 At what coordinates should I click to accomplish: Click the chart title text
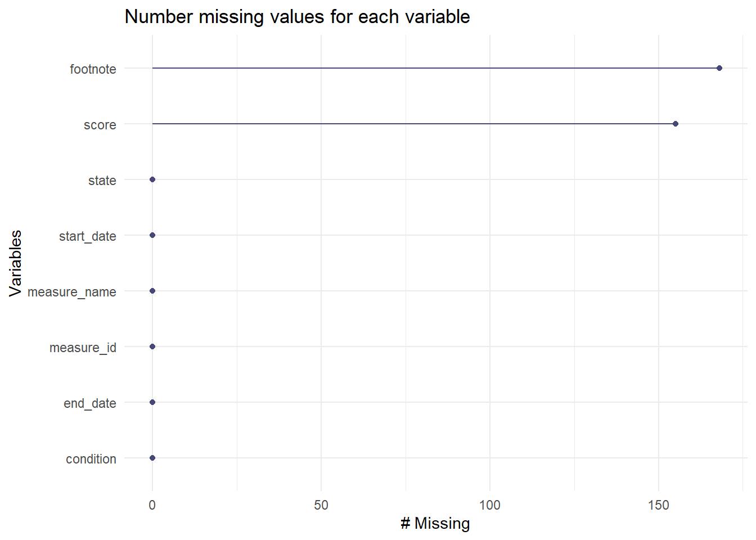297,17
